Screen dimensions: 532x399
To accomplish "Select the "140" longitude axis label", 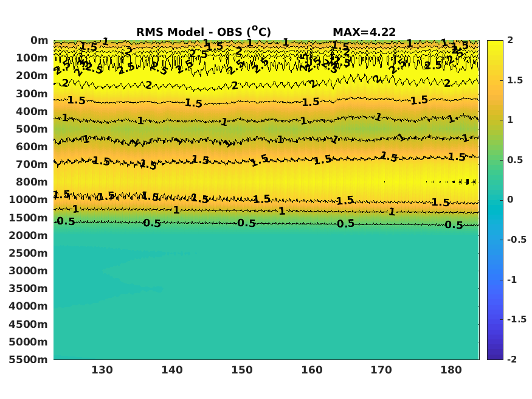I will (x=172, y=370).
